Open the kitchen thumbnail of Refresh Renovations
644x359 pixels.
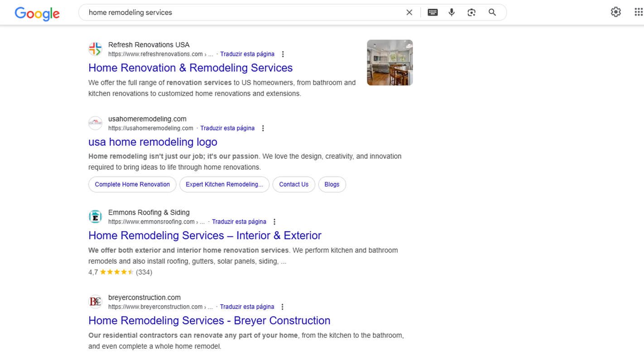point(390,62)
